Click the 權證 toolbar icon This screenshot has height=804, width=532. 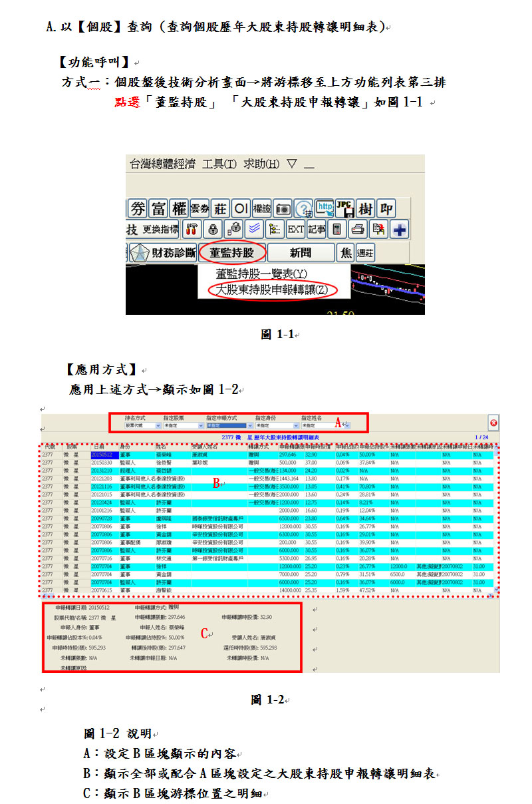click(x=262, y=208)
